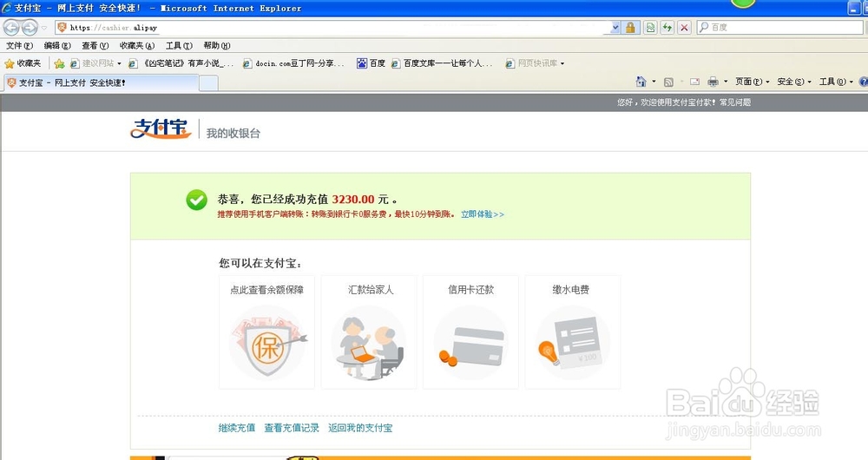868x460 pixels.
Task: Click the 继续充值 link
Action: click(237, 428)
